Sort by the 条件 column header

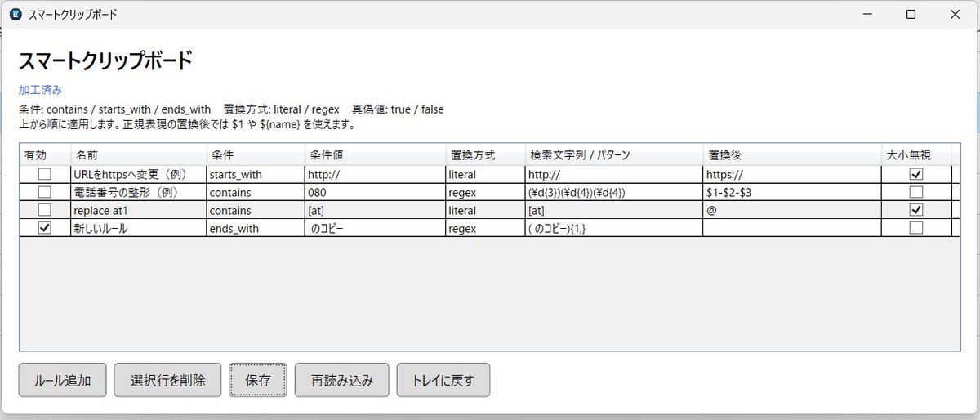click(x=256, y=155)
